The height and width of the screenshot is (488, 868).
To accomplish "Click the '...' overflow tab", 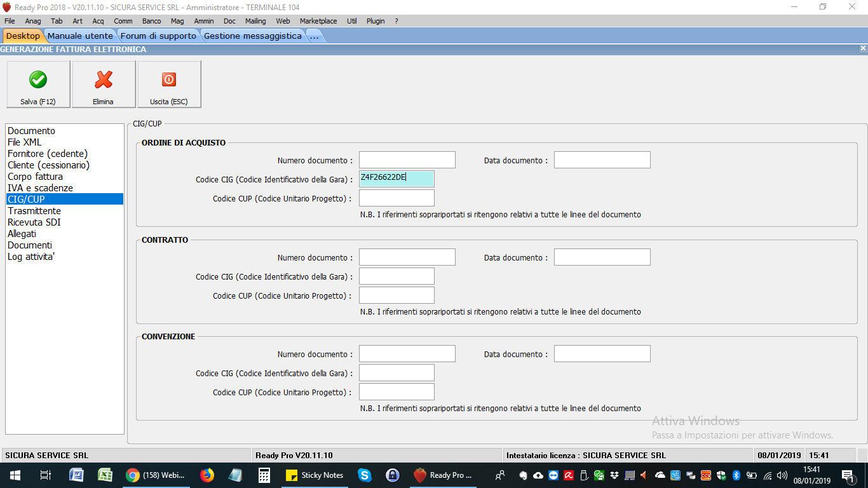I will [314, 36].
